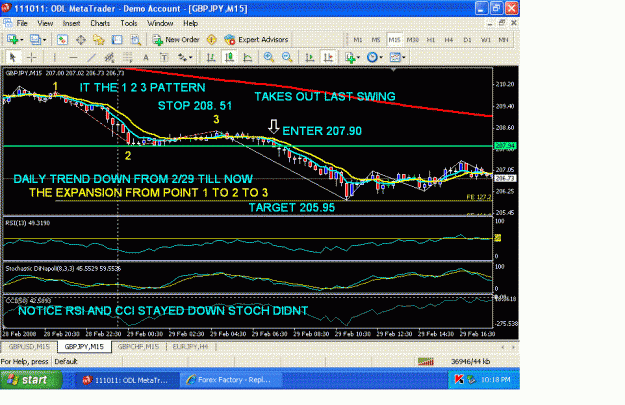Switch to bar chart display

(x=211, y=57)
